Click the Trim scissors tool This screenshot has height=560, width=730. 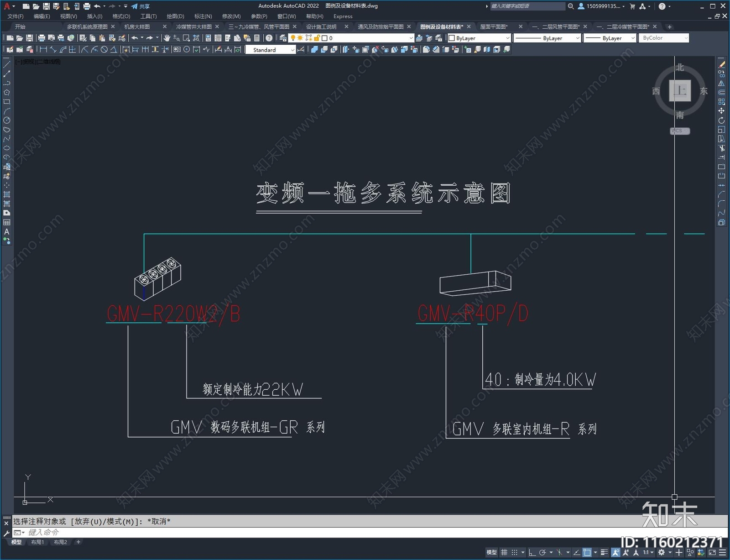(x=721, y=148)
